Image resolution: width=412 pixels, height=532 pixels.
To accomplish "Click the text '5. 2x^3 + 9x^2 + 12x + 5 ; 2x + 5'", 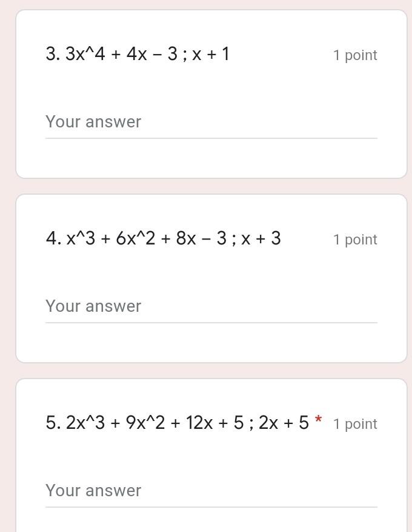I will click(179, 423).
